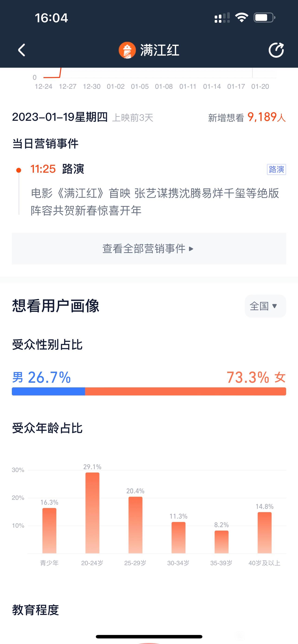Tap the blue male gender bar segment
The height and width of the screenshot is (644, 298).
click(49, 391)
